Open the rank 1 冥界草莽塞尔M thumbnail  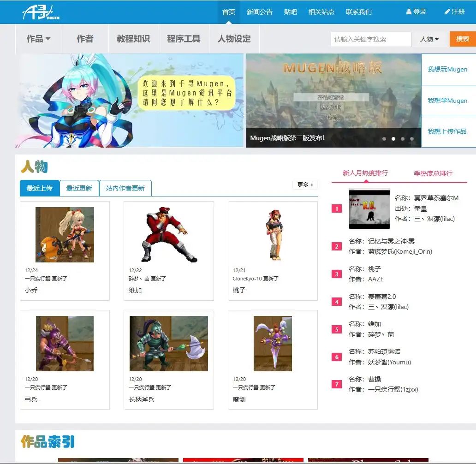pos(369,208)
